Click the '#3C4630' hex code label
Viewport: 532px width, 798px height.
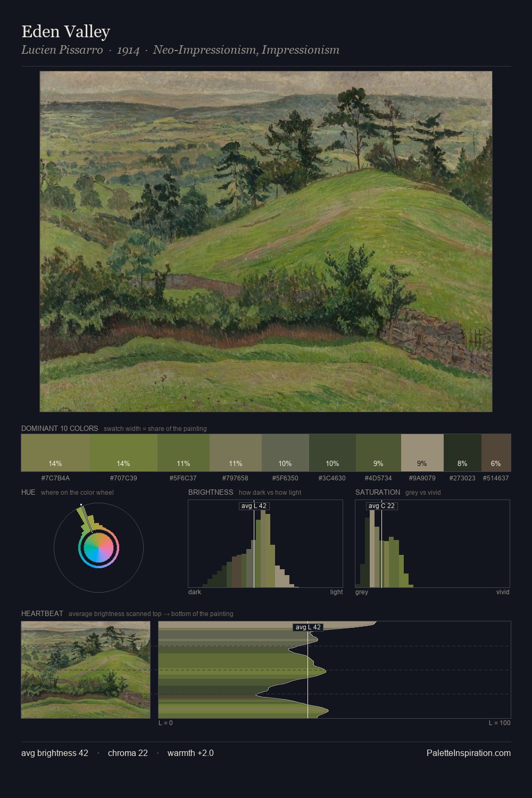[x=332, y=478]
